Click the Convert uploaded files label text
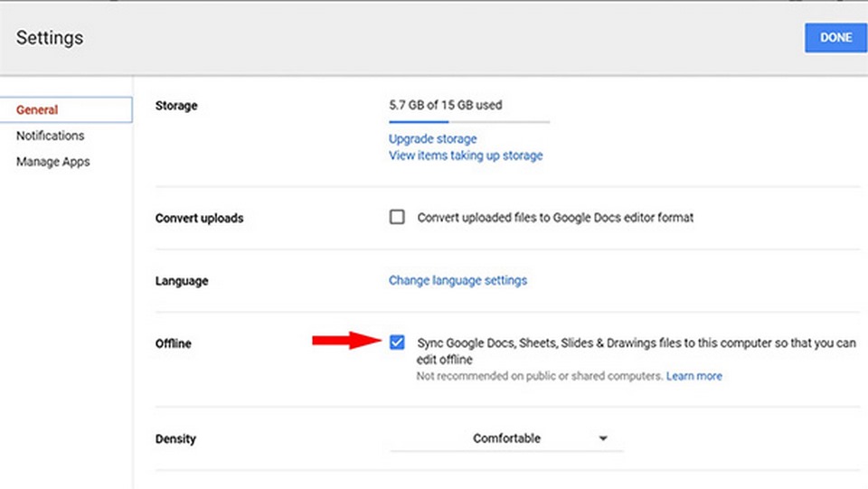The width and height of the screenshot is (868, 489). tap(555, 218)
